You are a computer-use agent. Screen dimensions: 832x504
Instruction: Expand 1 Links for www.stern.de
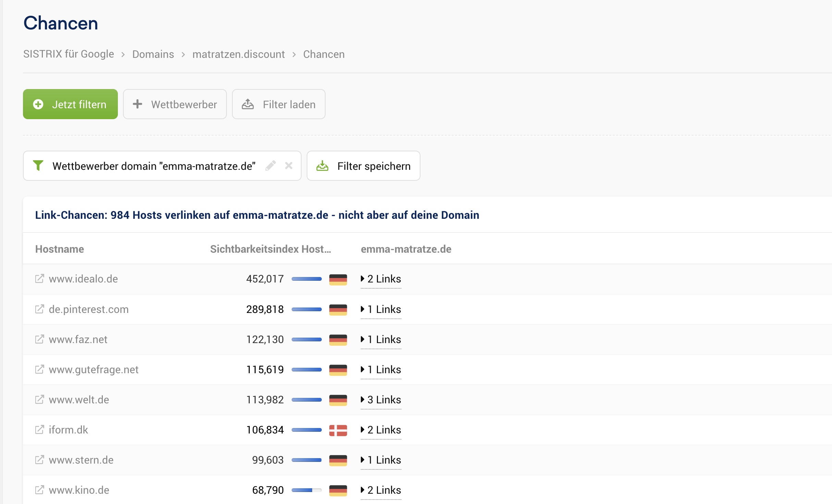tap(381, 460)
